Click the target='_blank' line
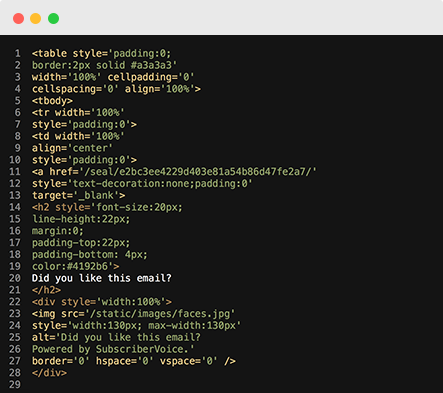Viewport: 443px width, 393px height. (79, 195)
